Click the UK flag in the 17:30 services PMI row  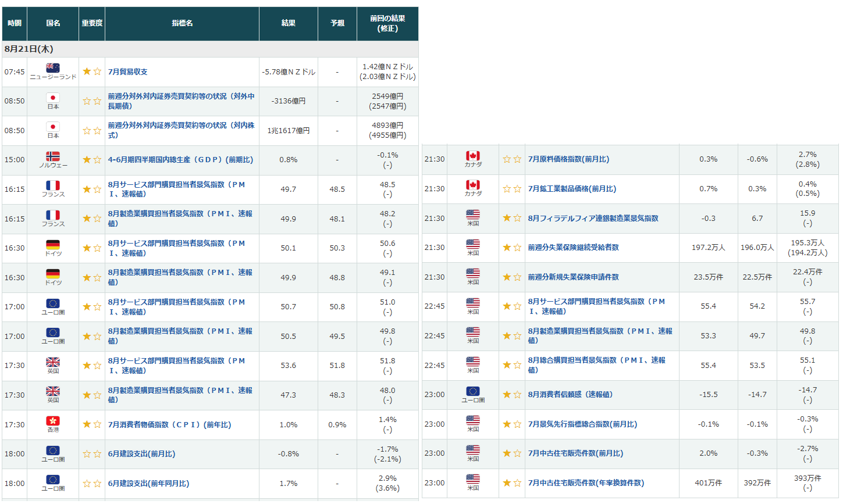[x=53, y=362]
